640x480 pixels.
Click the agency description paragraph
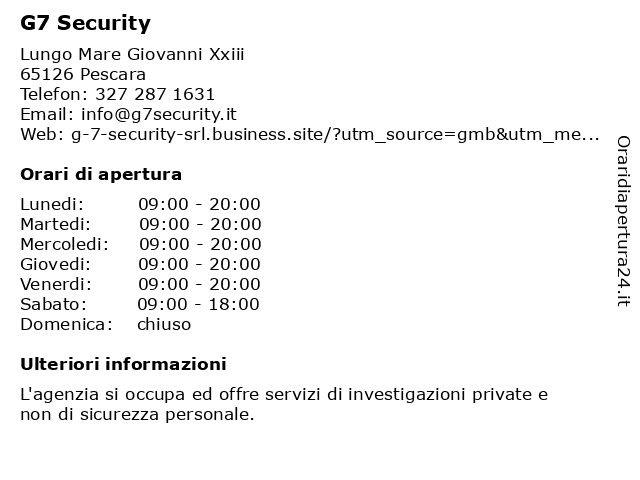pyautogui.click(x=284, y=404)
